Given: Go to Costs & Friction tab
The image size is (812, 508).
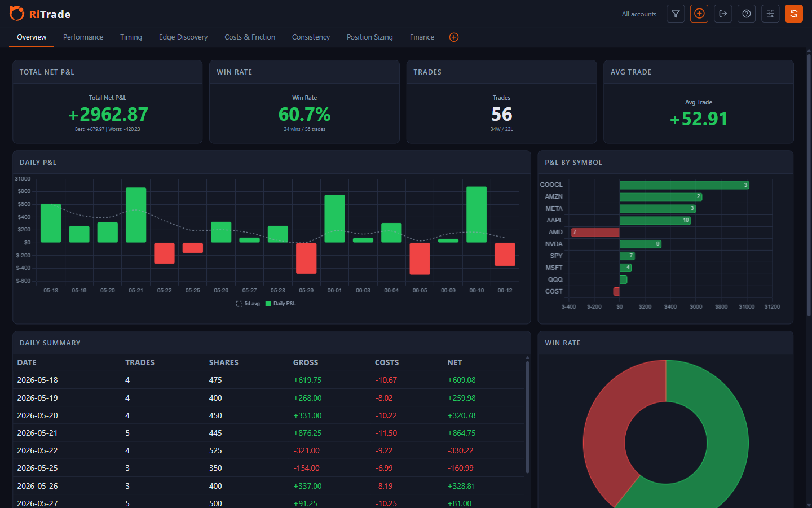Looking at the screenshot, I should click(x=250, y=37).
